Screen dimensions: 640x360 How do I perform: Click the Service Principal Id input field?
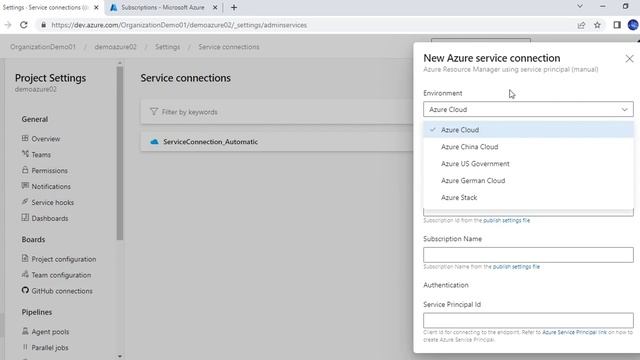click(x=528, y=320)
